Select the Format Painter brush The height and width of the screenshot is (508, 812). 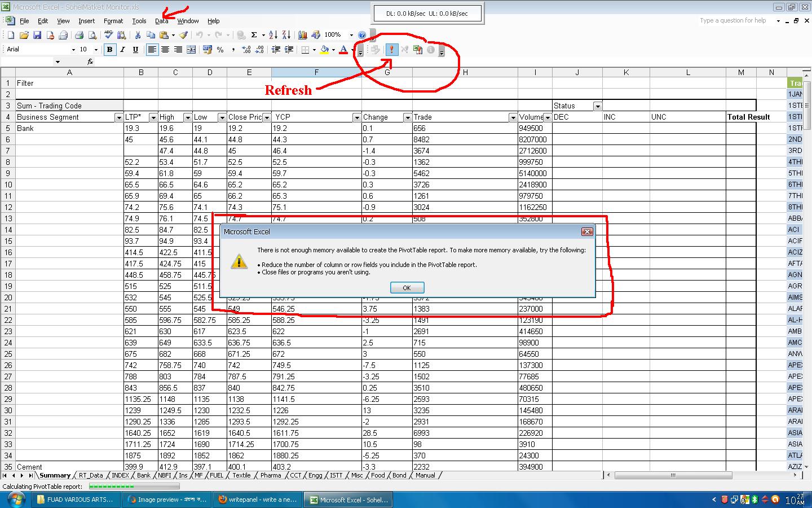click(183, 35)
